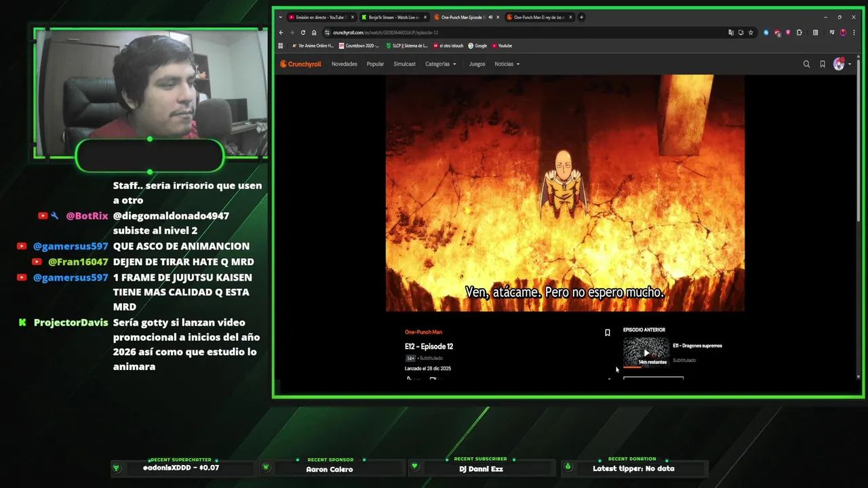Open the One-Punch Man series link
The width and height of the screenshot is (868, 488).
(x=423, y=332)
